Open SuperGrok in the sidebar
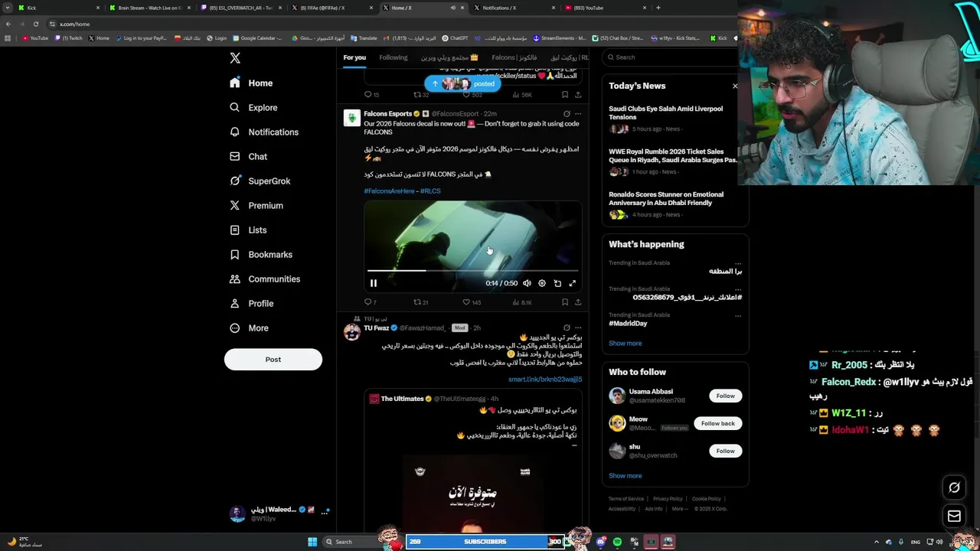The image size is (980, 551). (260, 181)
